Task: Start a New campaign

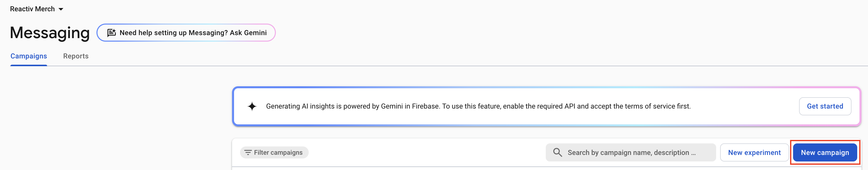Action: point(825,152)
